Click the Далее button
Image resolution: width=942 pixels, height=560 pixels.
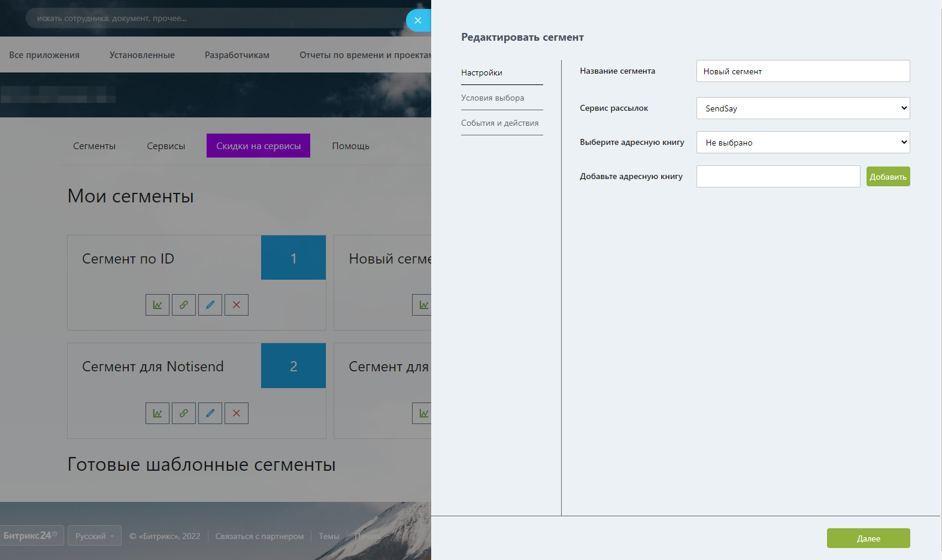tap(868, 538)
